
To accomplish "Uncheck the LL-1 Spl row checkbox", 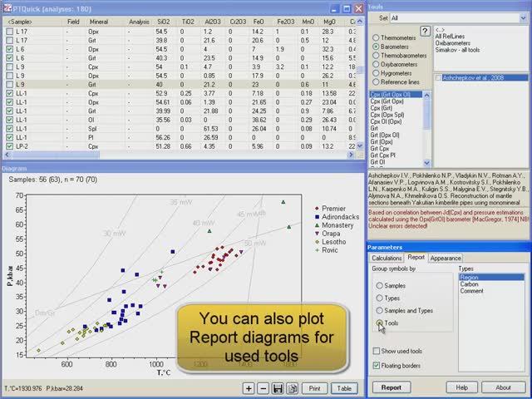I will click(x=9, y=129).
